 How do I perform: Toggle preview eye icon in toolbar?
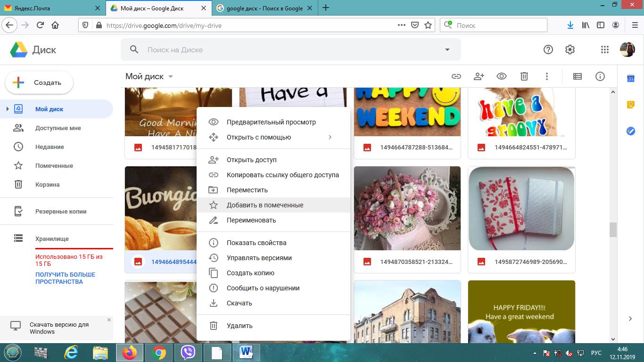click(502, 76)
